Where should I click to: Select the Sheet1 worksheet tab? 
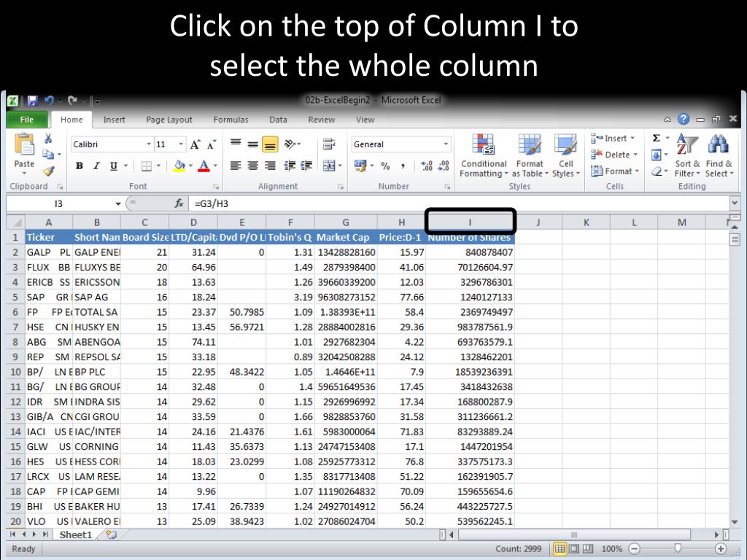(x=75, y=534)
